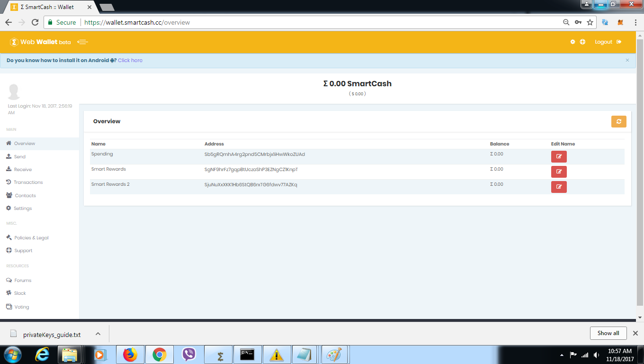Open Overview in the sidebar

pos(39,144)
